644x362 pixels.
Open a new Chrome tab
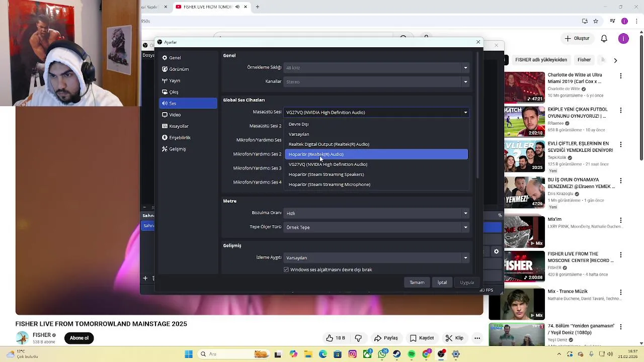click(x=257, y=7)
